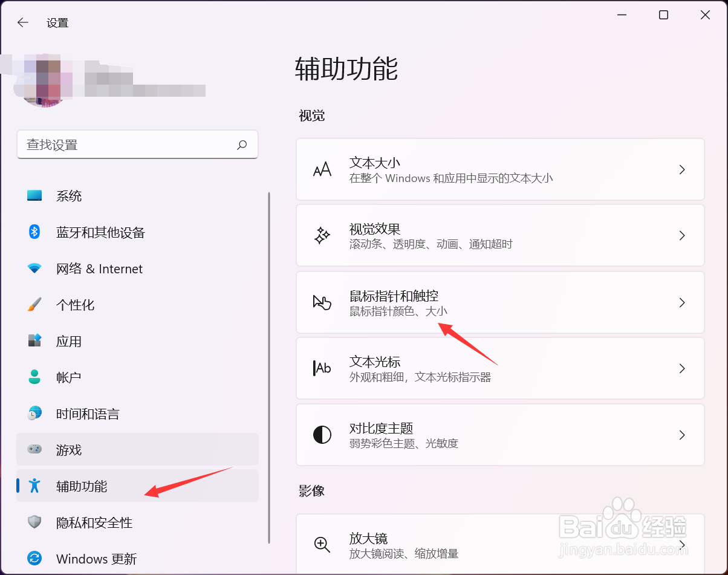Click the personalization brush icon

pyautogui.click(x=34, y=305)
